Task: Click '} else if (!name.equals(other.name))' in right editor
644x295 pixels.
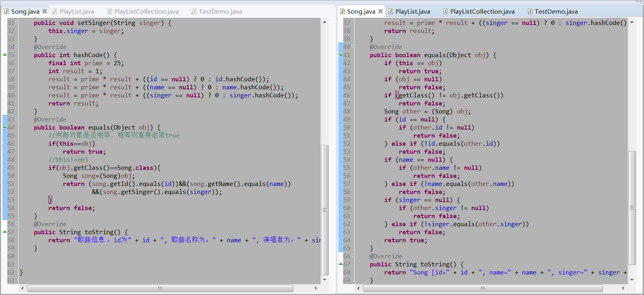Action: click(449, 184)
